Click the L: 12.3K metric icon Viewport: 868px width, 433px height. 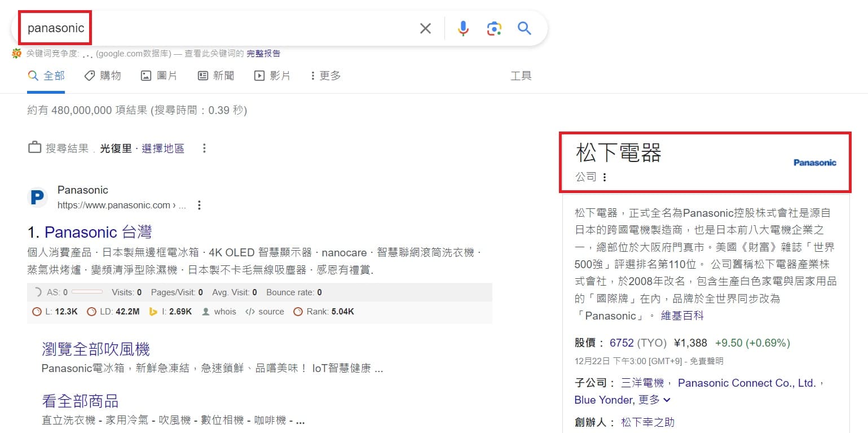(37, 312)
